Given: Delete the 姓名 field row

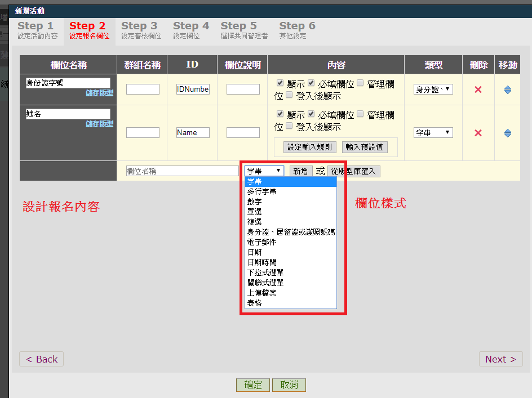Looking at the screenshot, I should coord(478,133).
